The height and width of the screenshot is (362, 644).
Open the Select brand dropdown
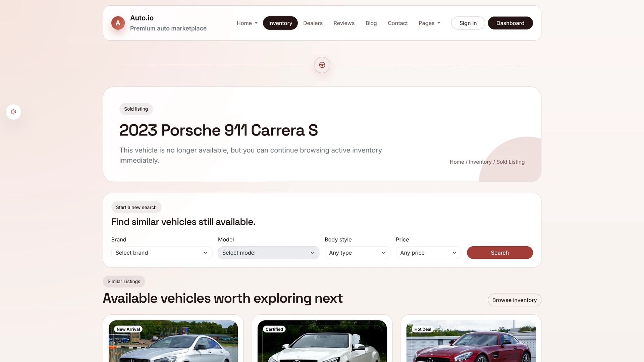(x=162, y=253)
